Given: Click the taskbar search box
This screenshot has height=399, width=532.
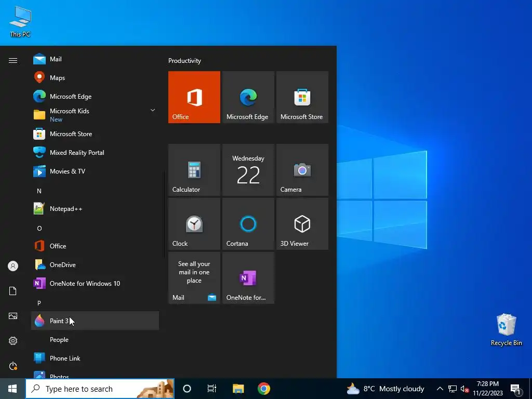Looking at the screenshot, I should point(100,389).
